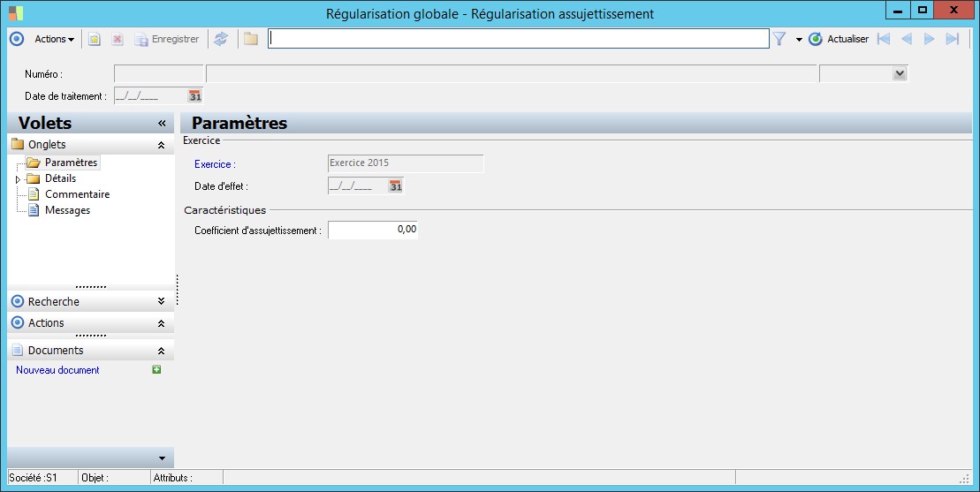This screenshot has height=492, width=980.
Task: Click the red delete icon in toolbar
Action: point(118,39)
